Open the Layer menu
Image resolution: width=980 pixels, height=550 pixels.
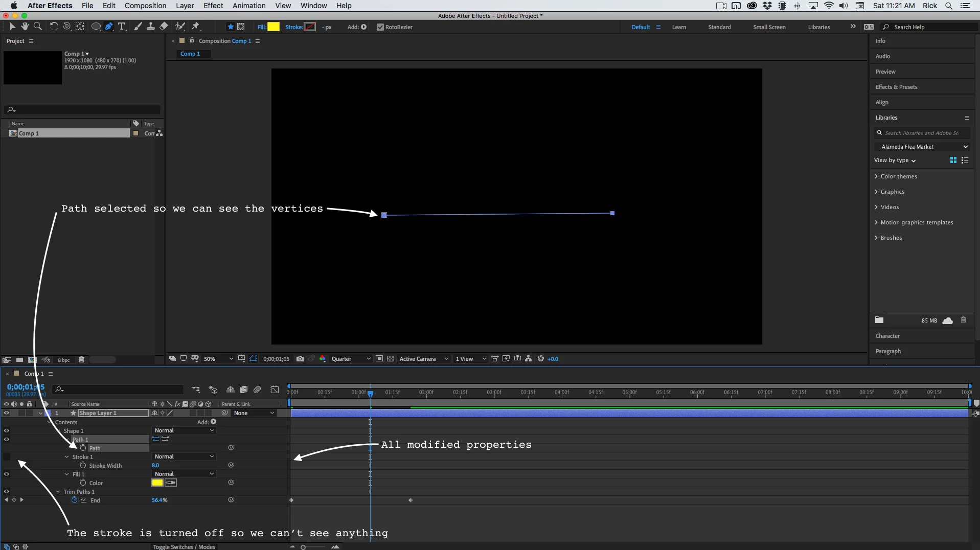click(185, 6)
